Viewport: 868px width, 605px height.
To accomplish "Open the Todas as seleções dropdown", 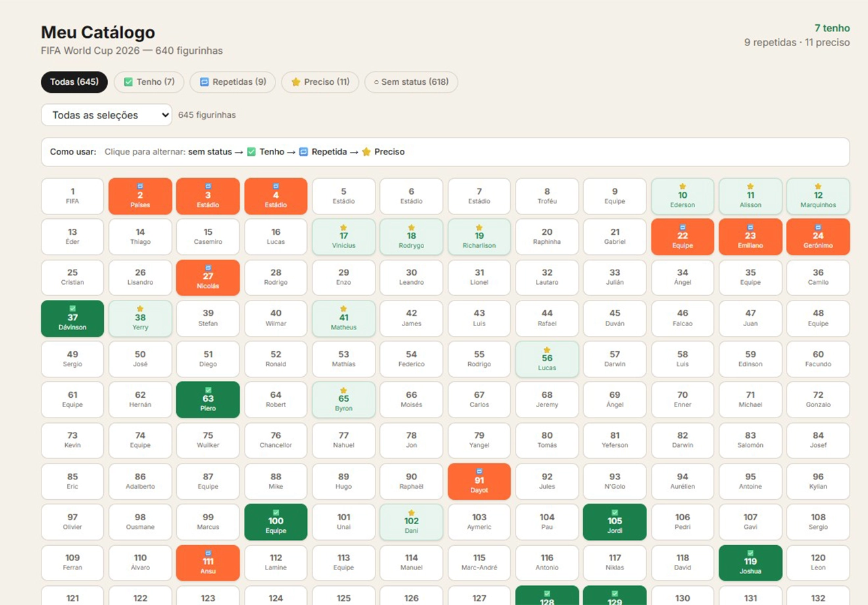I will (107, 115).
